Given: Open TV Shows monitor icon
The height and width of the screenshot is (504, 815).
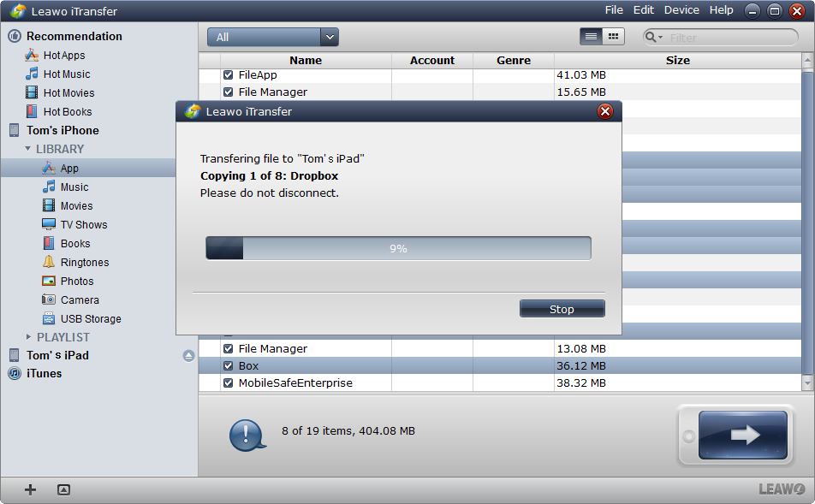Looking at the screenshot, I should 49,224.
